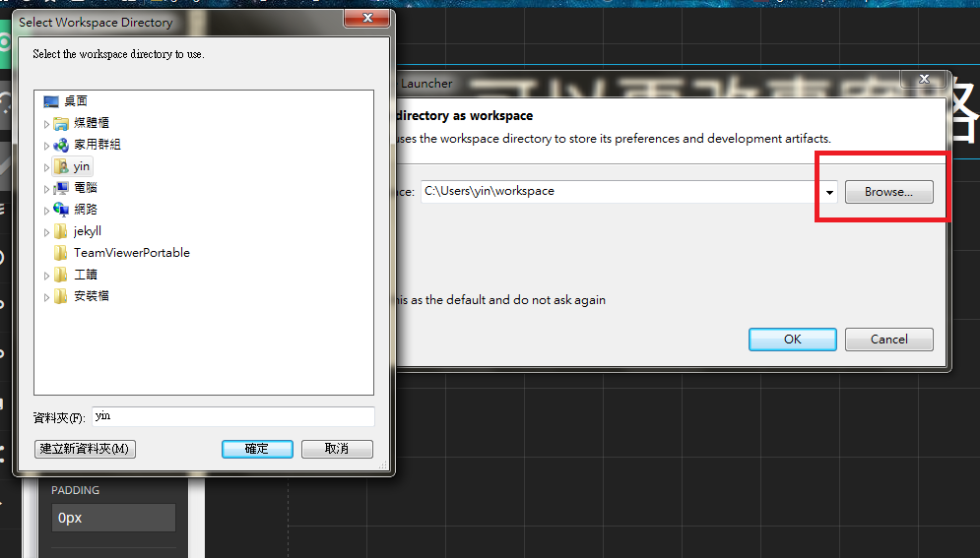Click the TeamViewerPortable folder icon

[x=61, y=253]
